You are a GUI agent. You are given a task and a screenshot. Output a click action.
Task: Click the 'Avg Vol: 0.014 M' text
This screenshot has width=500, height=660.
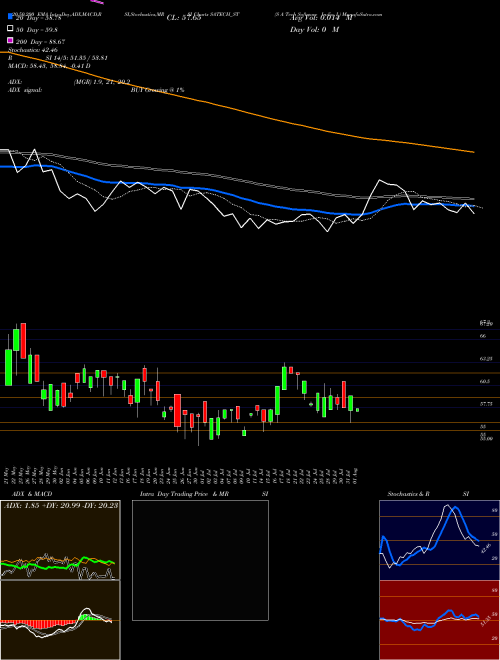click(321, 18)
